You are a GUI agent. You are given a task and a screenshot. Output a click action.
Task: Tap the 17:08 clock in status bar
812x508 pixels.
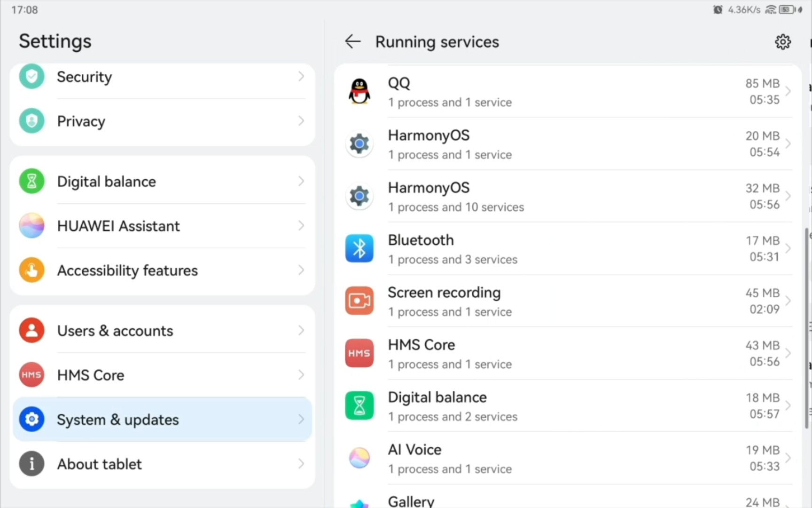coord(24,10)
